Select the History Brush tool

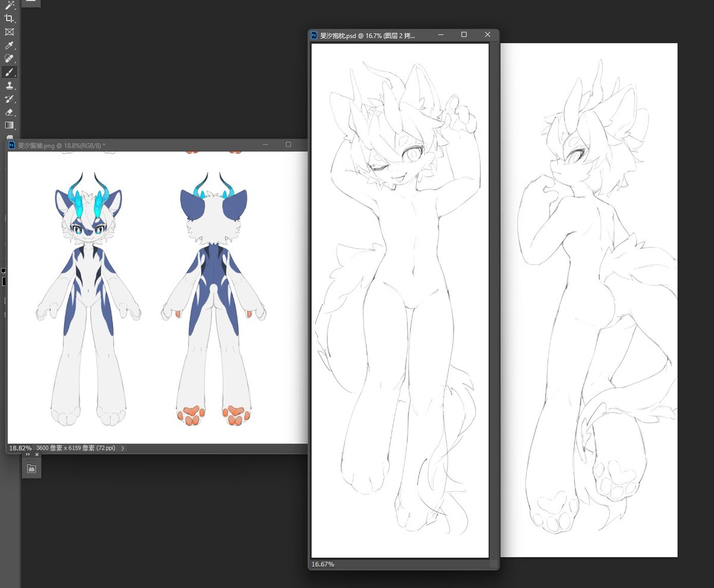click(10, 99)
